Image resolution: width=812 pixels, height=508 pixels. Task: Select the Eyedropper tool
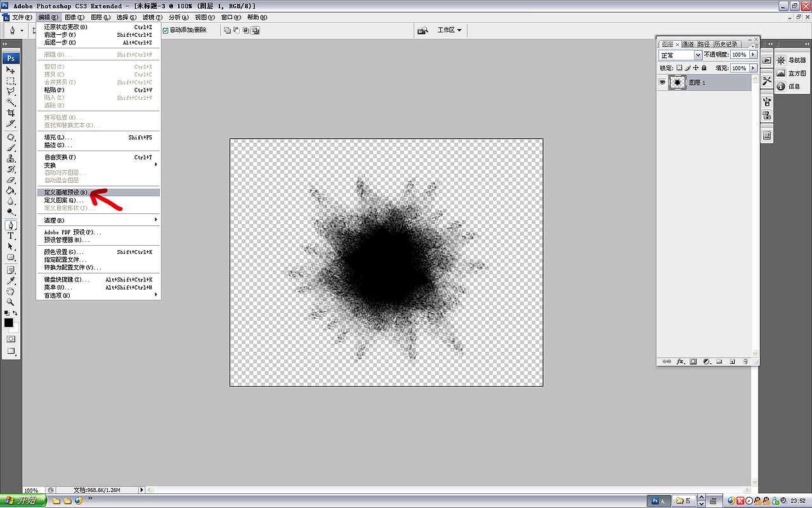pos(11,281)
